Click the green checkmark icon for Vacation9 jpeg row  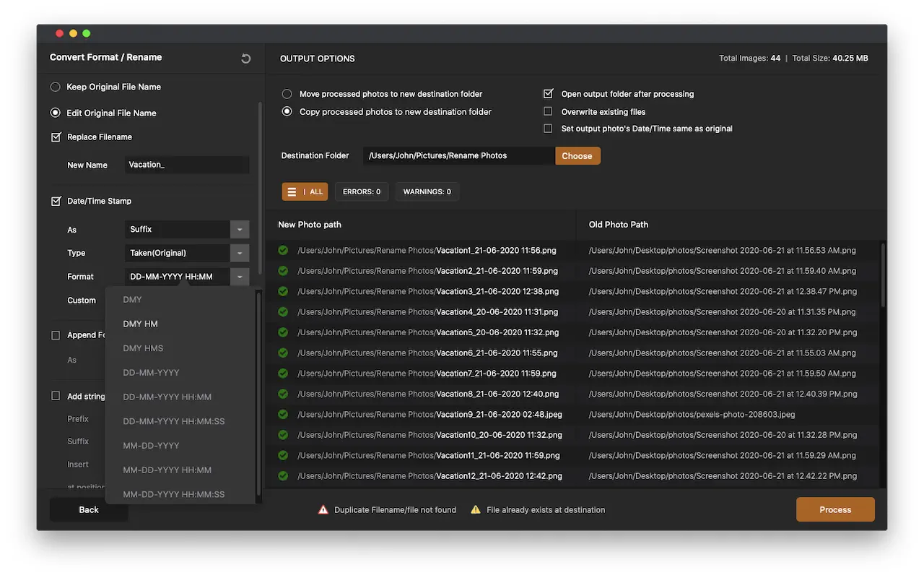click(283, 415)
